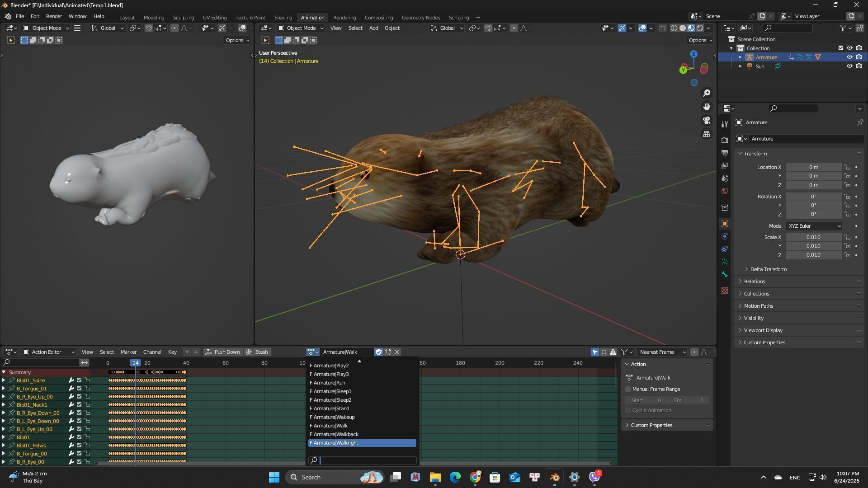Select wireframe viewport shading sphere
868x488 pixels.
pos(674,28)
